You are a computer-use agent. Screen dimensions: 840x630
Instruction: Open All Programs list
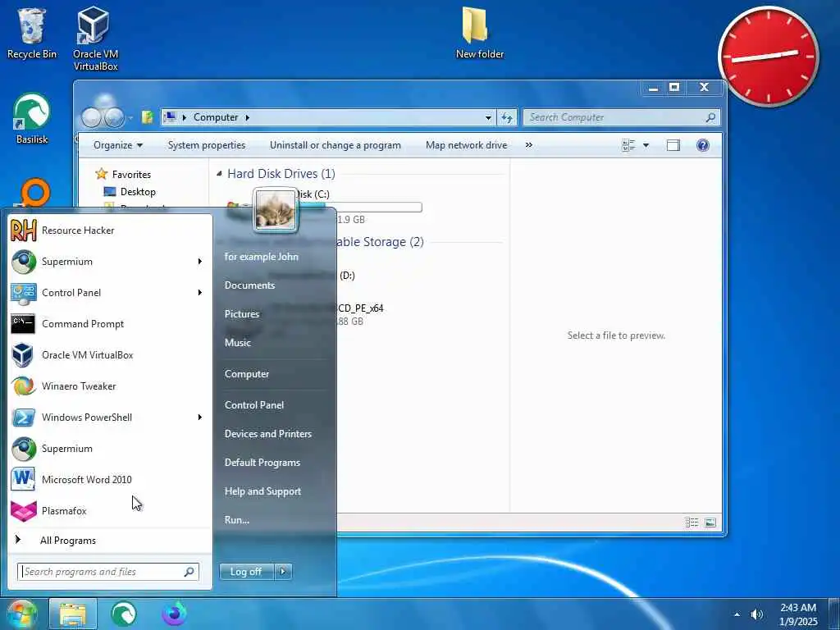[x=110, y=541]
